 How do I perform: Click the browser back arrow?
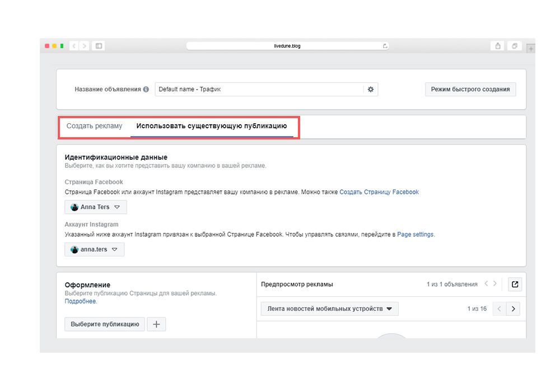[x=74, y=46]
